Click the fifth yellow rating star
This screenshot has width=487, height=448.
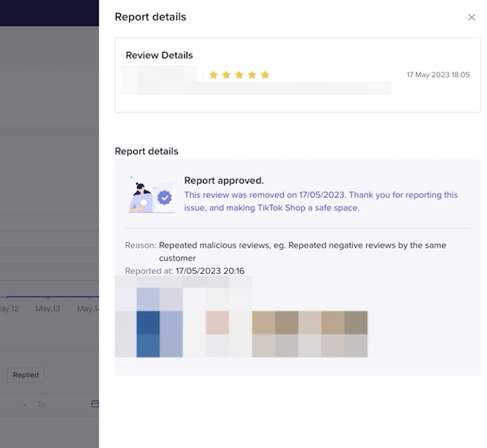click(265, 75)
